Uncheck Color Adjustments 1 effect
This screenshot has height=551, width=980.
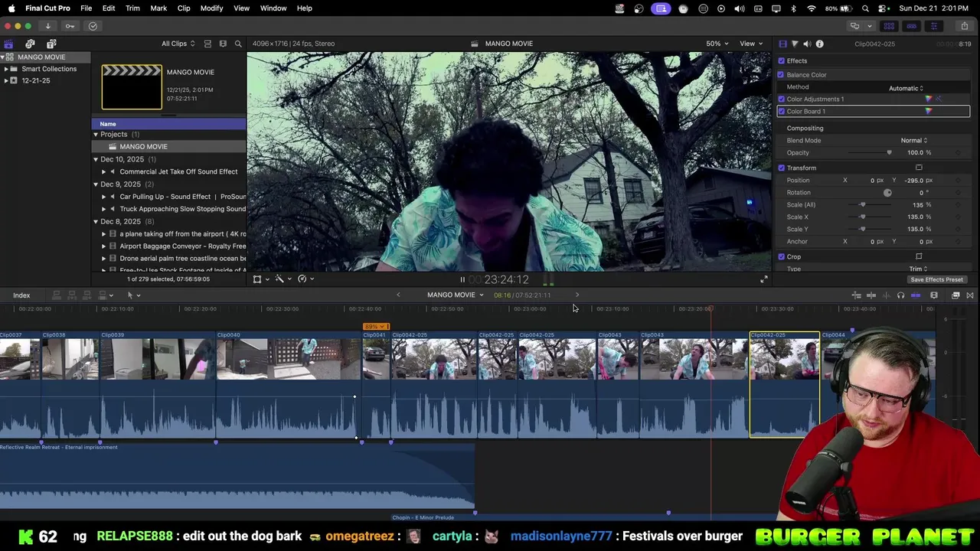781,99
